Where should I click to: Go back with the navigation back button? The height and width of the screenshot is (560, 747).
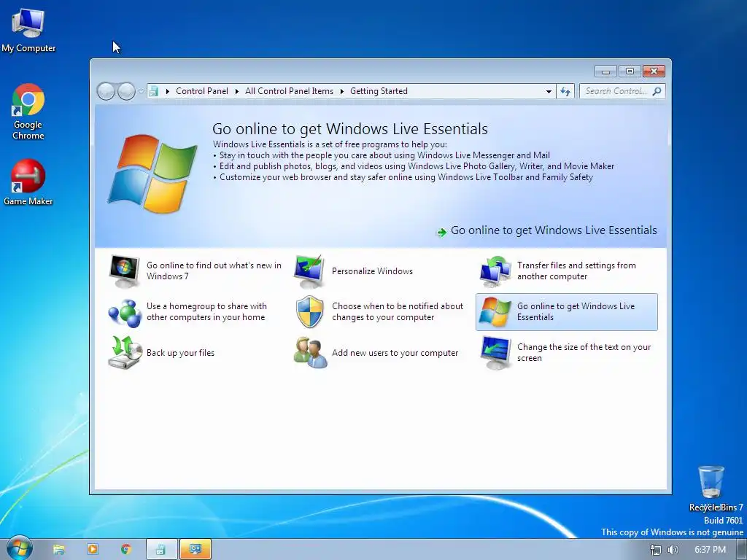point(106,91)
